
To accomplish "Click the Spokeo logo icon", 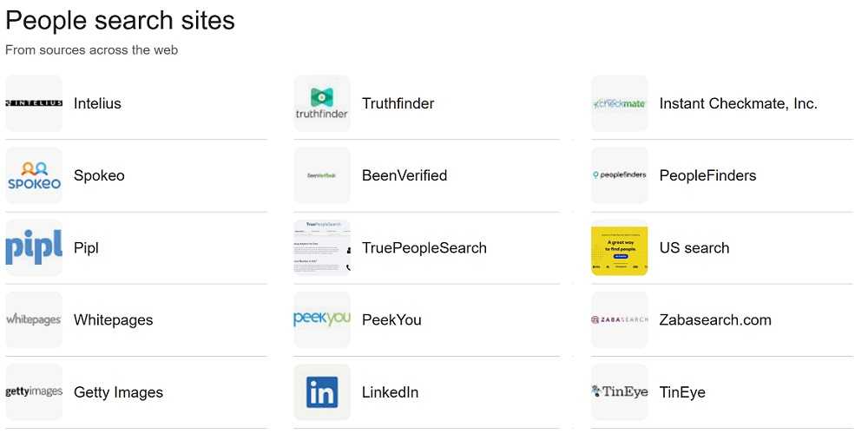I will (34, 175).
